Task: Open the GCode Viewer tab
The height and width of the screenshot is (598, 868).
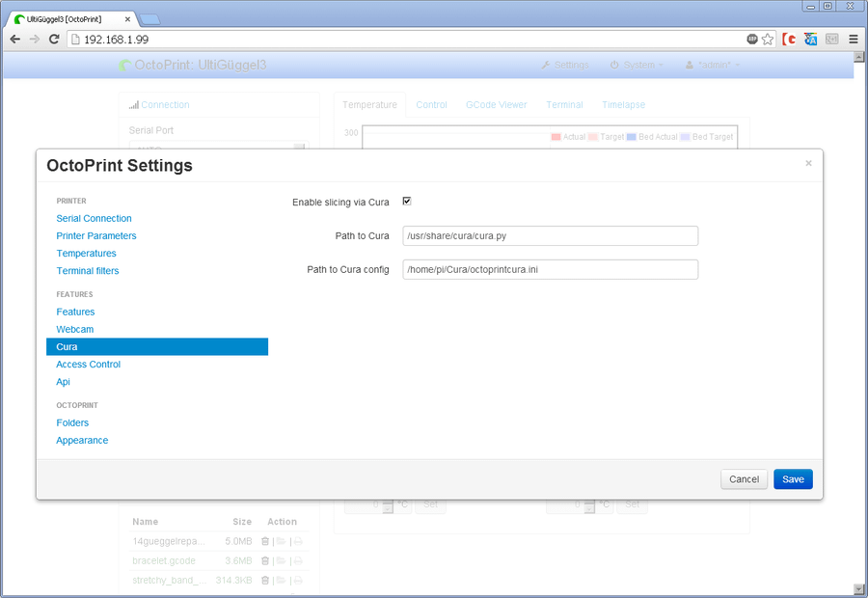Action: [497, 104]
